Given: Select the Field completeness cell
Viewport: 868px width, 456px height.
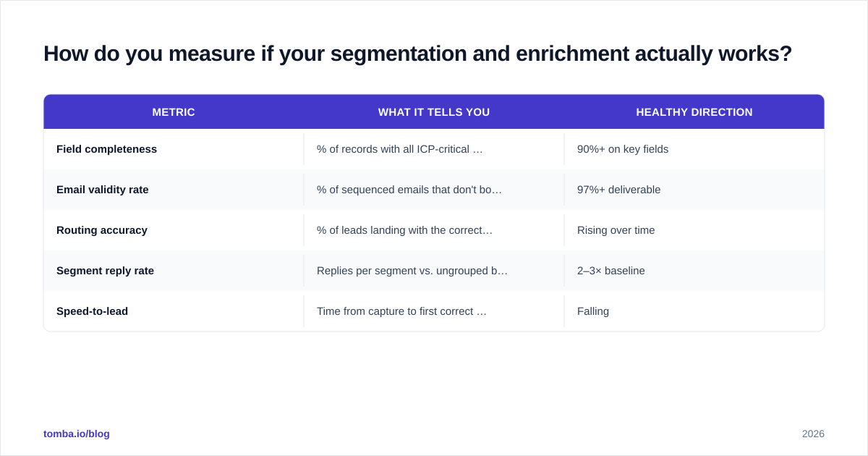Looking at the screenshot, I should [174, 149].
